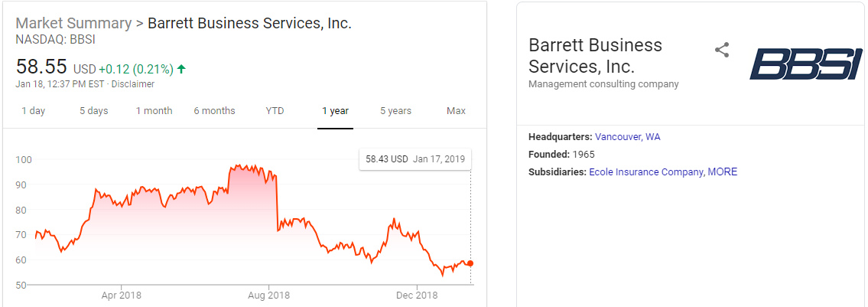Open the Disclaimer link
This screenshot has width=868, height=307.
point(135,84)
